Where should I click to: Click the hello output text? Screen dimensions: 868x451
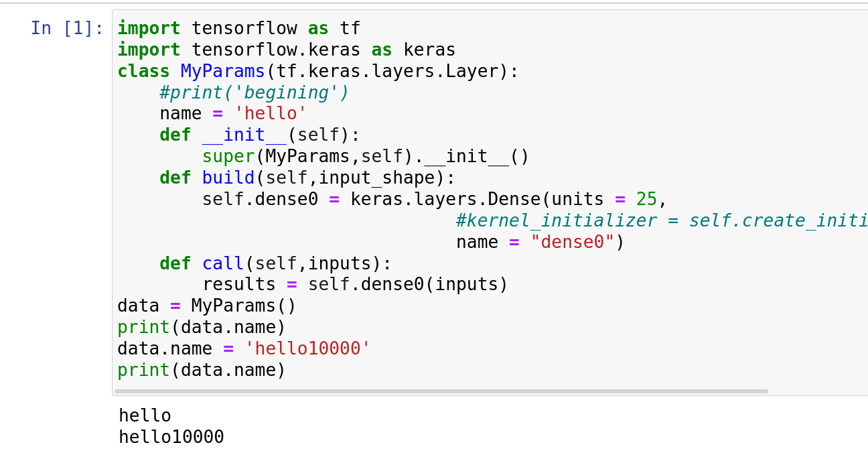click(145, 415)
